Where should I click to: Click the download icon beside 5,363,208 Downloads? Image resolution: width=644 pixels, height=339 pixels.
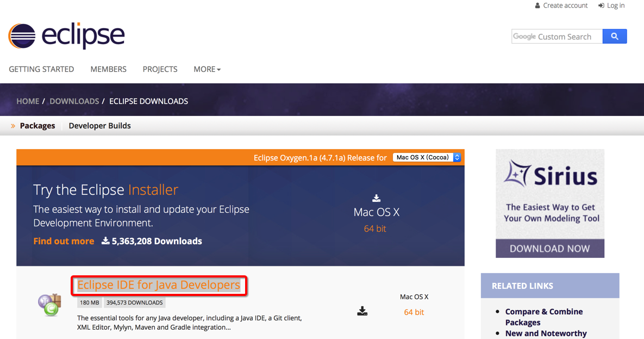(x=105, y=241)
